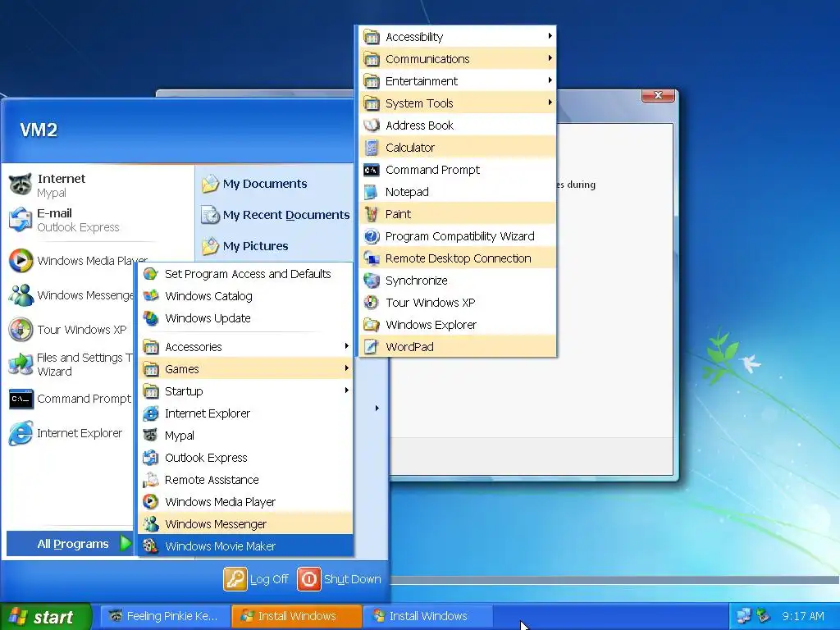
Task: Close the Install Windows dialog
Action: [x=658, y=95]
